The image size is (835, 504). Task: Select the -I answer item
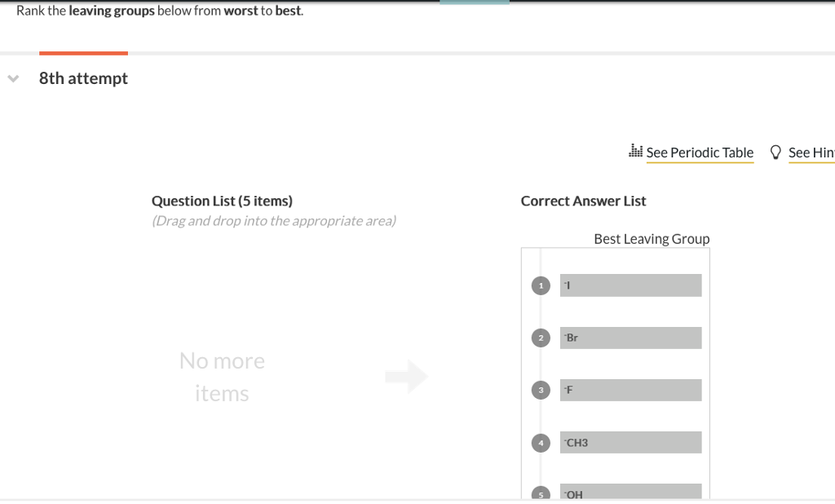click(630, 285)
